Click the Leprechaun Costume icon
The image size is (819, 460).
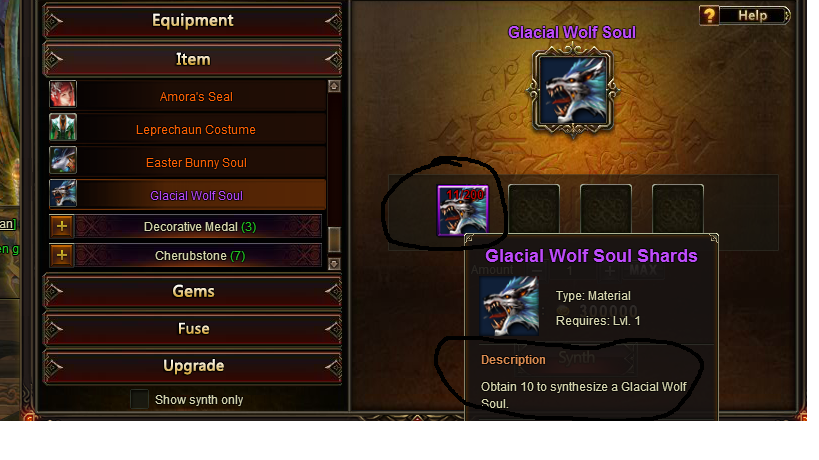coord(63,127)
